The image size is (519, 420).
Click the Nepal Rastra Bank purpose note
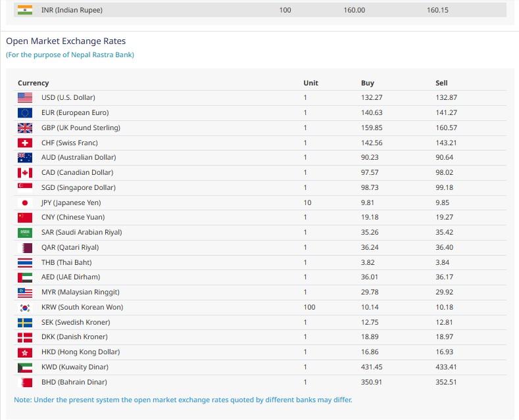click(70, 55)
